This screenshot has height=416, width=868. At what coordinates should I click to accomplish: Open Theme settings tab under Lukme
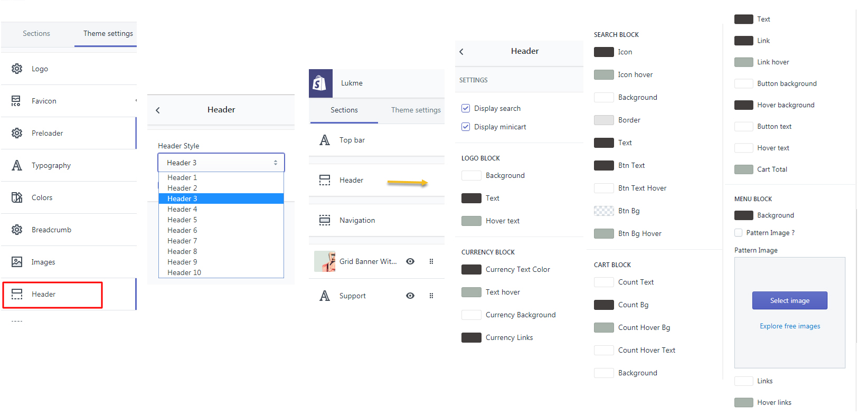[x=416, y=110]
